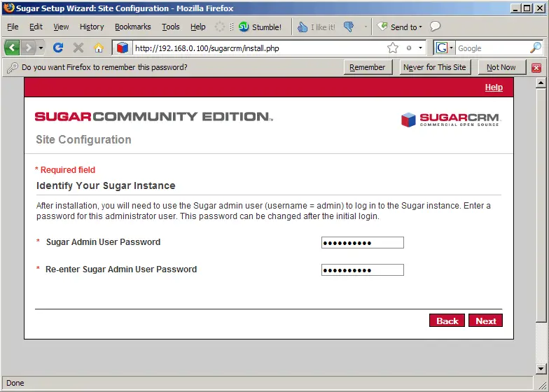
Task: Open the Help link in the red header
Action: [494, 87]
